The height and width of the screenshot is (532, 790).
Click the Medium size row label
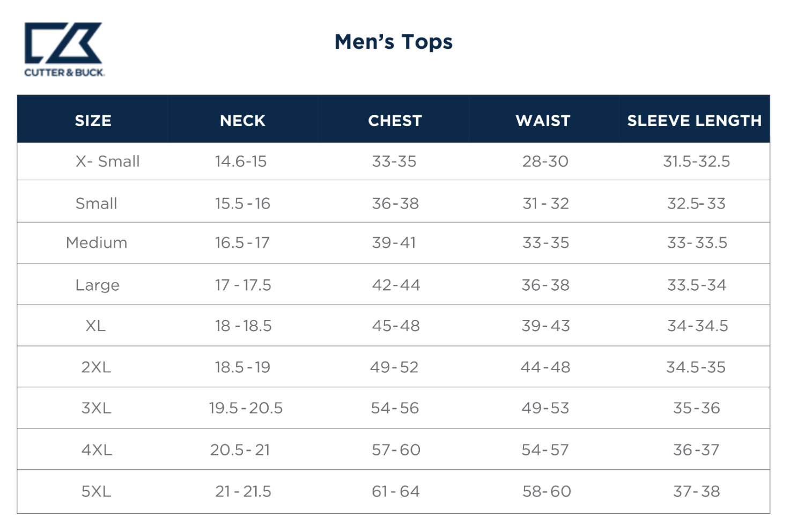[97, 243]
